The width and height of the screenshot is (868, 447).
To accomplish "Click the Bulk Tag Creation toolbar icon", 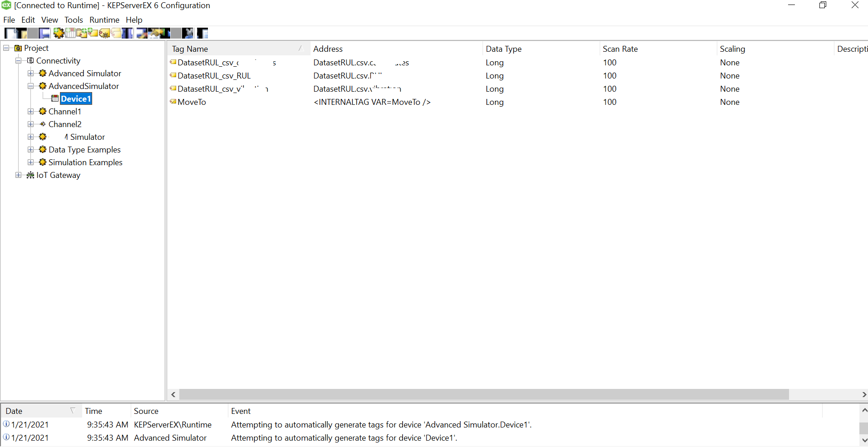I will click(104, 33).
